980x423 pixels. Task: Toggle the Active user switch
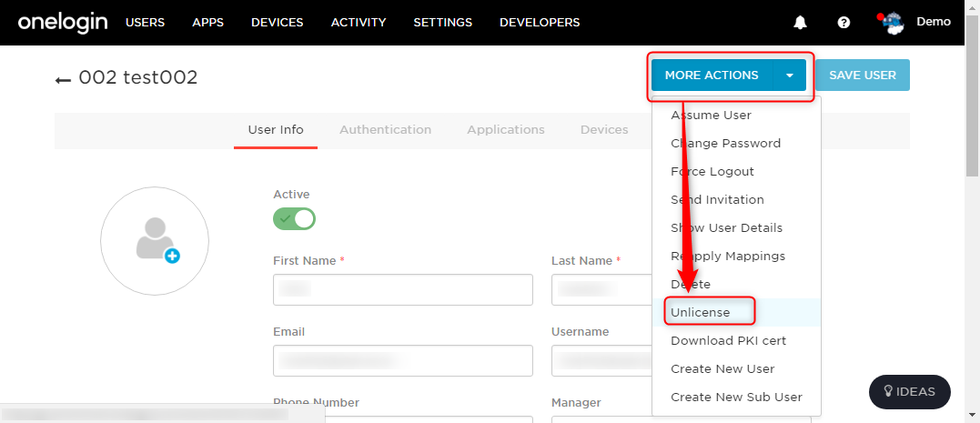(x=295, y=218)
